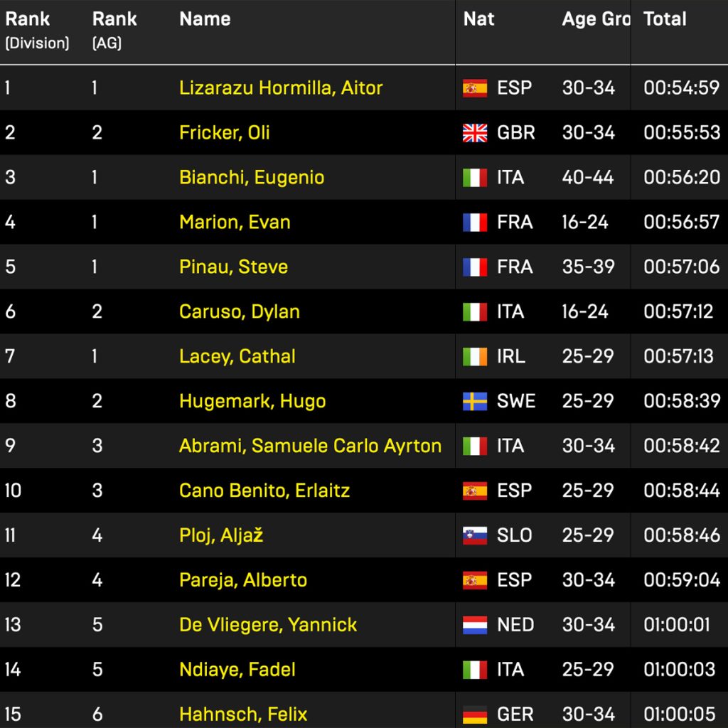The image size is (728, 728).
Task: Click the Slovenian flag in Ploj's row
Action: tap(475, 535)
